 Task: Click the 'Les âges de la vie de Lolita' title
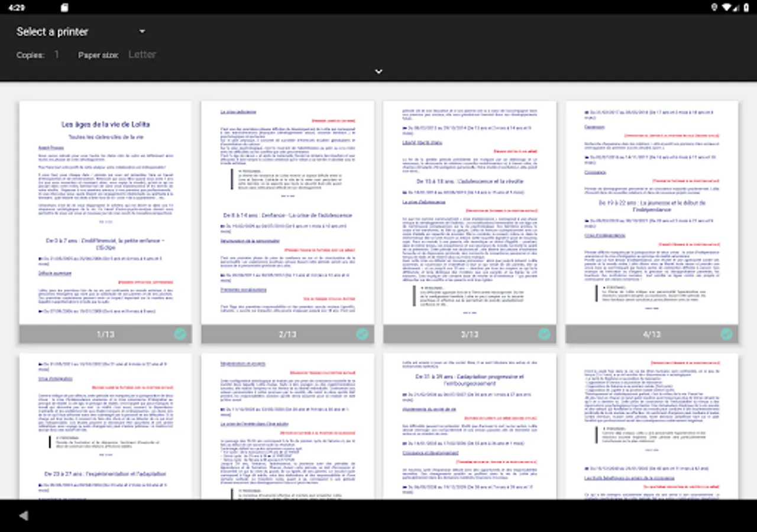(x=105, y=124)
